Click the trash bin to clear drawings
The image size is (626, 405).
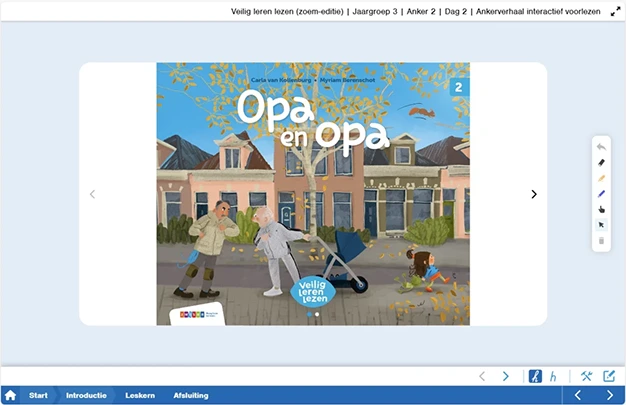601,241
